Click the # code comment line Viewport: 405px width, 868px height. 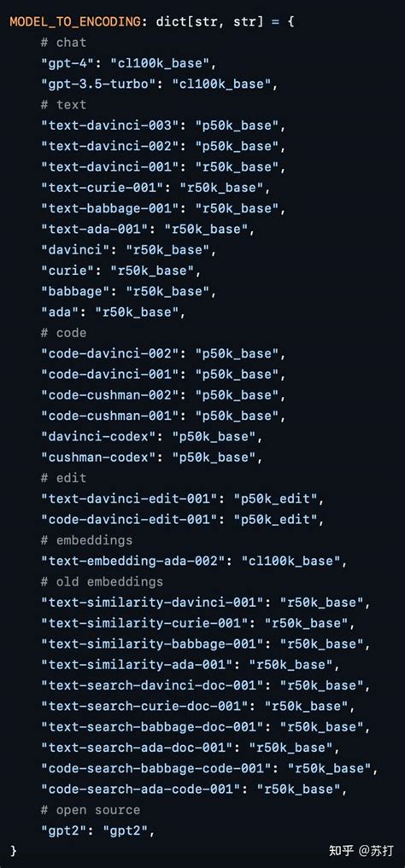tap(63, 333)
